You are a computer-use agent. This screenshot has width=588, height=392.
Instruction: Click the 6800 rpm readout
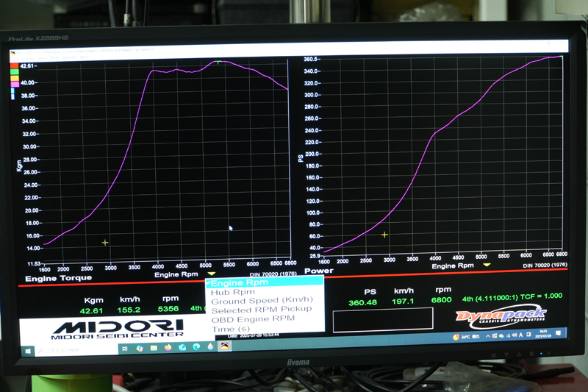(x=442, y=300)
